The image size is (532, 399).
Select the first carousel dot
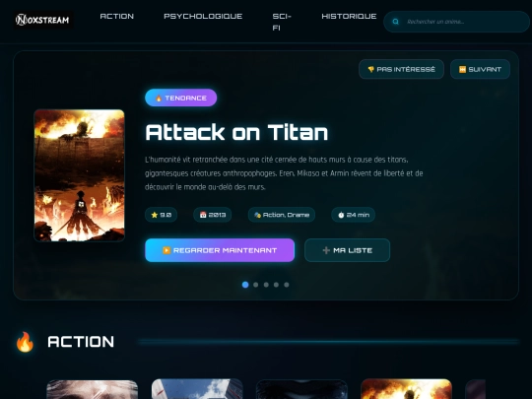[245, 285]
